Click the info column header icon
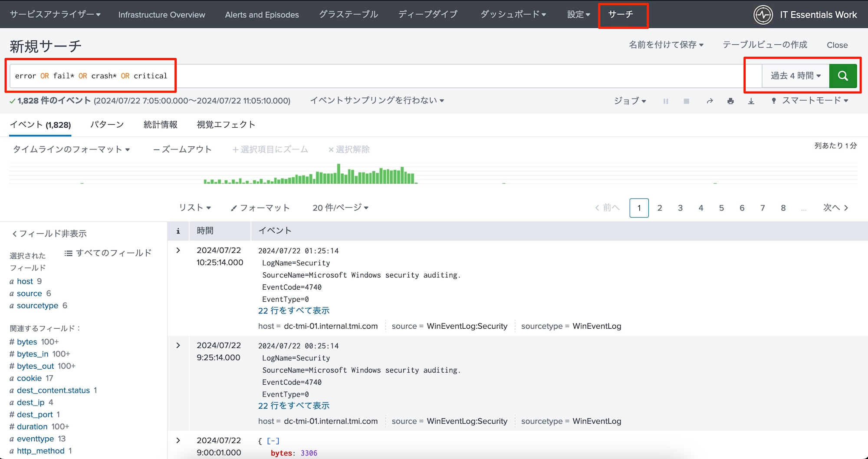The image size is (868, 459). (x=178, y=231)
